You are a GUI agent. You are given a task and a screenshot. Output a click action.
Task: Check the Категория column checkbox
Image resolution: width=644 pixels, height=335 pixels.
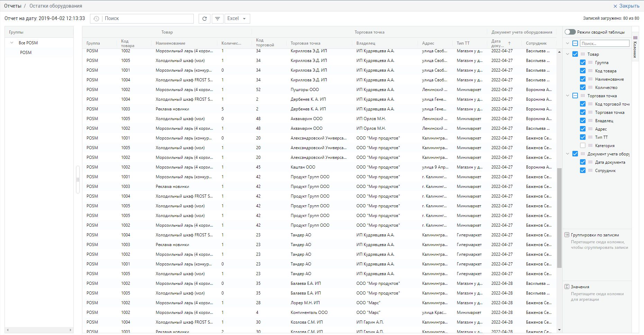tap(583, 146)
